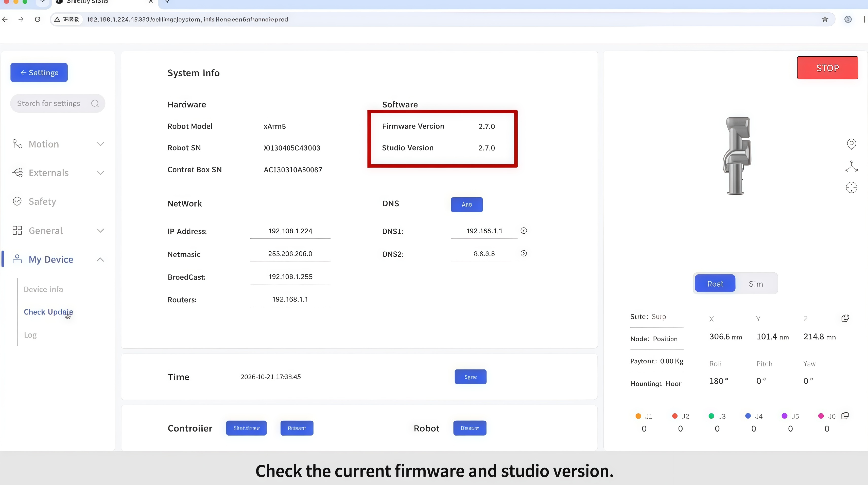Click the Control Box SN value
Image resolution: width=868 pixels, height=485 pixels.
click(x=293, y=170)
